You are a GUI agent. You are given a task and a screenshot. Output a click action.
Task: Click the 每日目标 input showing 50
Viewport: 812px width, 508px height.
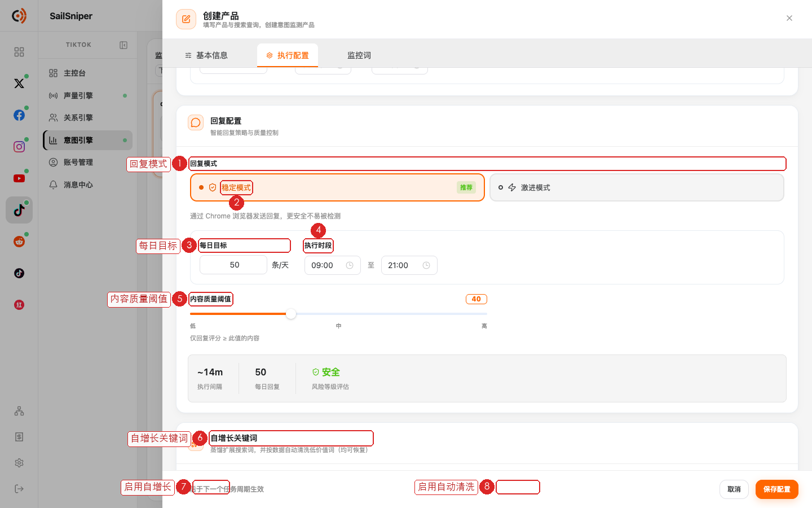[x=233, y=265]
